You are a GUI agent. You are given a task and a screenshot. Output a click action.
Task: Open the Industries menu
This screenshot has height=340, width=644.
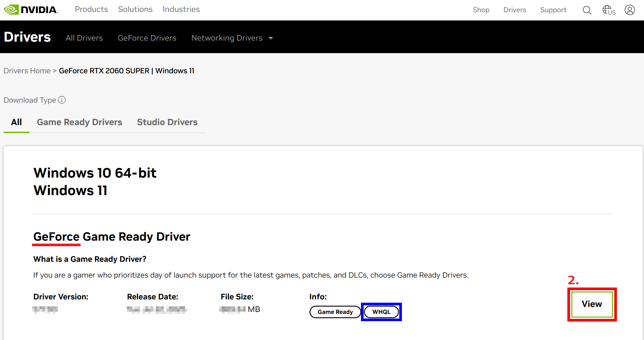(181, 10)
